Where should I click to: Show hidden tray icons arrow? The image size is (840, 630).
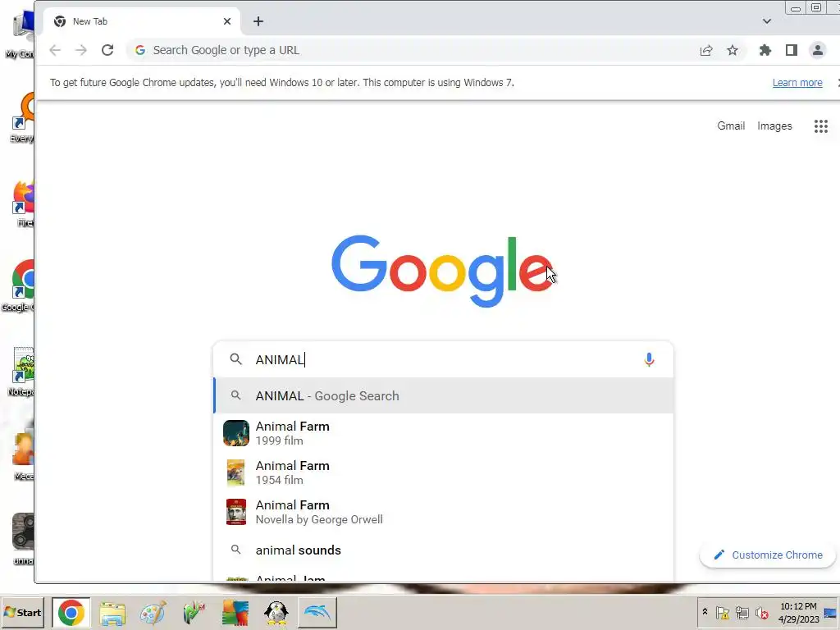pos(705,612)
